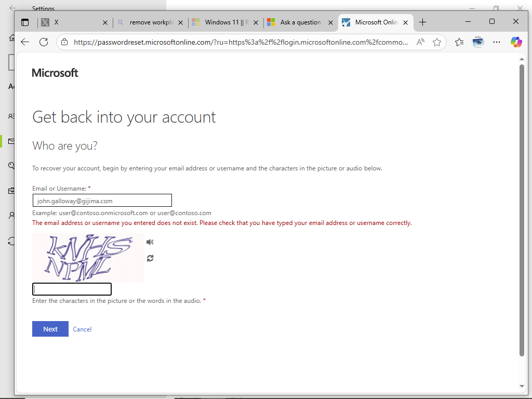The image size is (532, 399).
Task: Click the captcha characters input box
Action: (x=72, y=289)
